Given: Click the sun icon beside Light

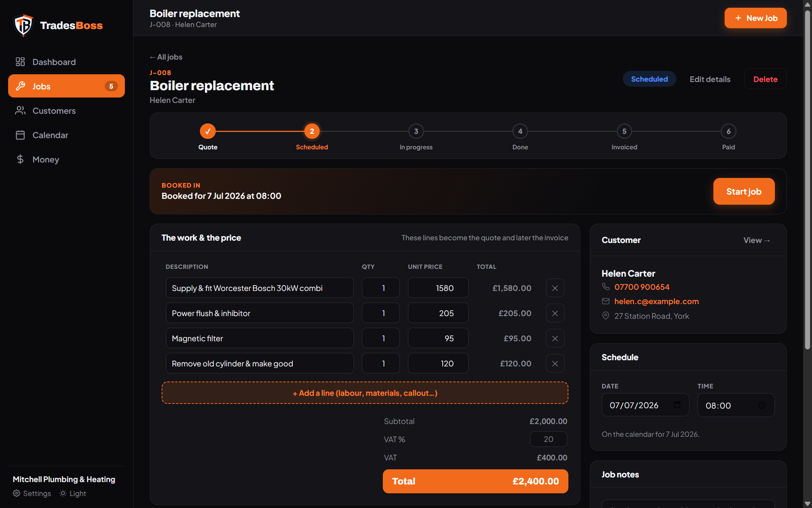Looking at the screenshot, I should point(63,493).
